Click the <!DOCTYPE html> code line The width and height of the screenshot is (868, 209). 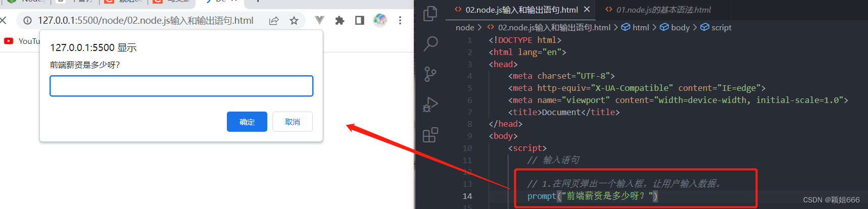click(x=525, y=40)
